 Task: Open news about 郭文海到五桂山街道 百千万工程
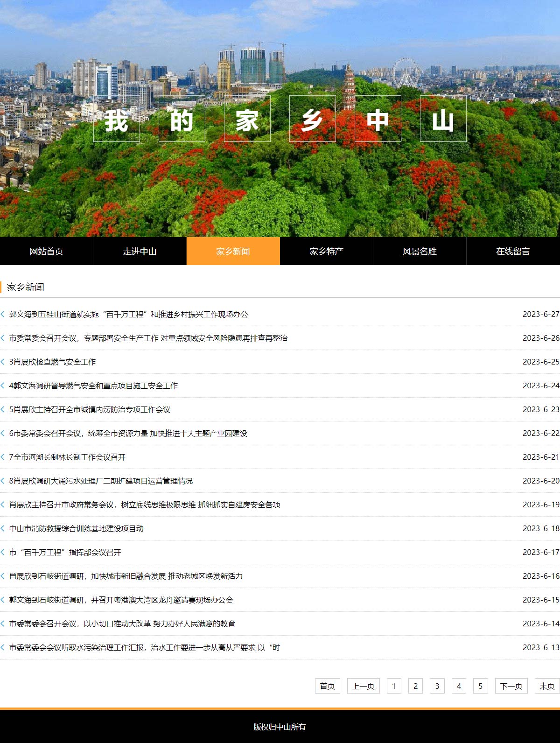[129, 315]
